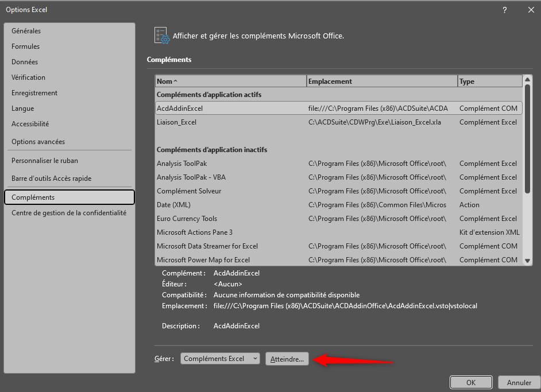541x392 pixels.
Task: Click the help question mark icon
Action: click(505, 10)
